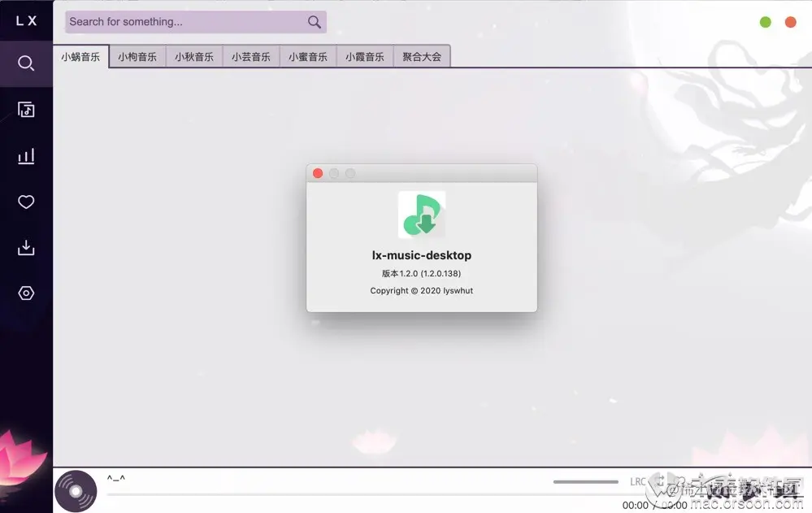Open the favorites heart sidebar icon
The image size is (812, 513).
26,202
